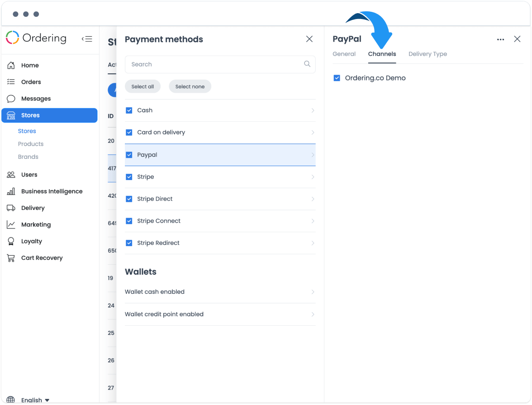Open Wallet cash enabled chevron
Screen dimensions: 532x405
pyautogui.click(x=313, y=292)
